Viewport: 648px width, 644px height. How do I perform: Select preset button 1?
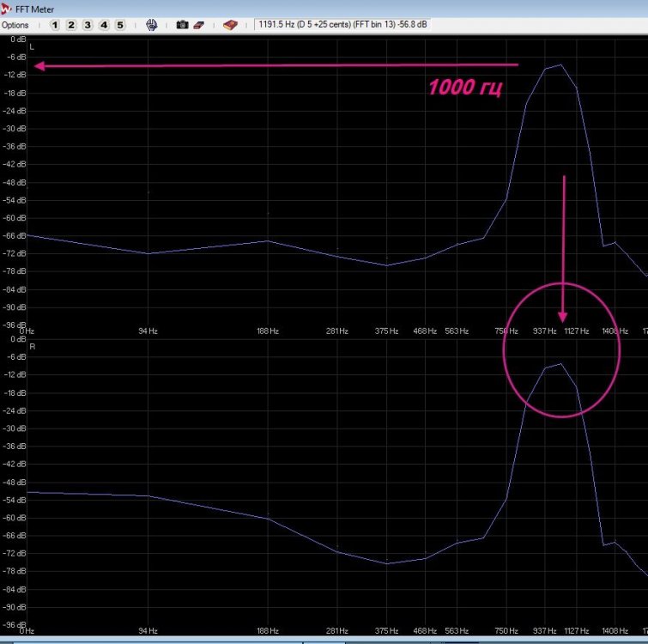click(55, 25)
